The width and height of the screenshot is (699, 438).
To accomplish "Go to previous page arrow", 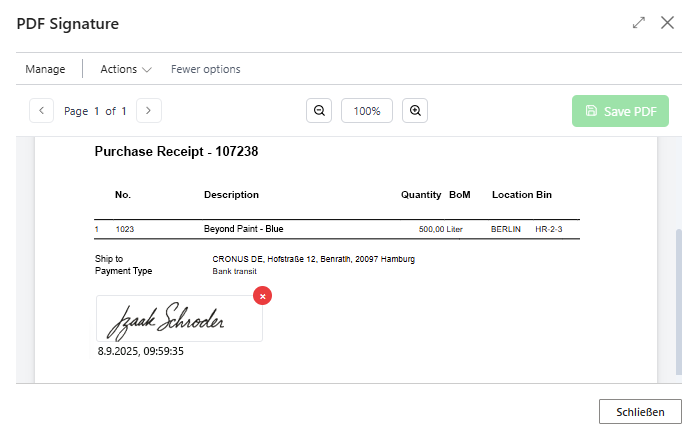I will 42,111.
